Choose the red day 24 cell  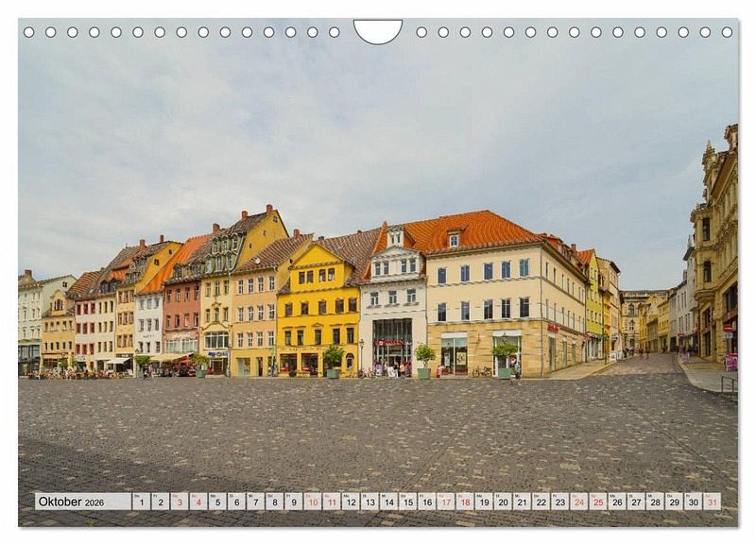pyautogui.click(x=579, y=502)
